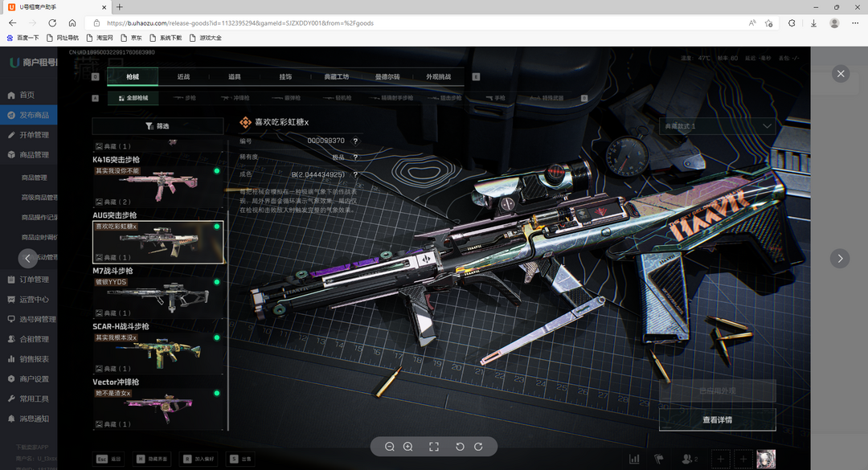Zoom in on the image preview
Screen dimensions: 868x470
tap(407, 447)
